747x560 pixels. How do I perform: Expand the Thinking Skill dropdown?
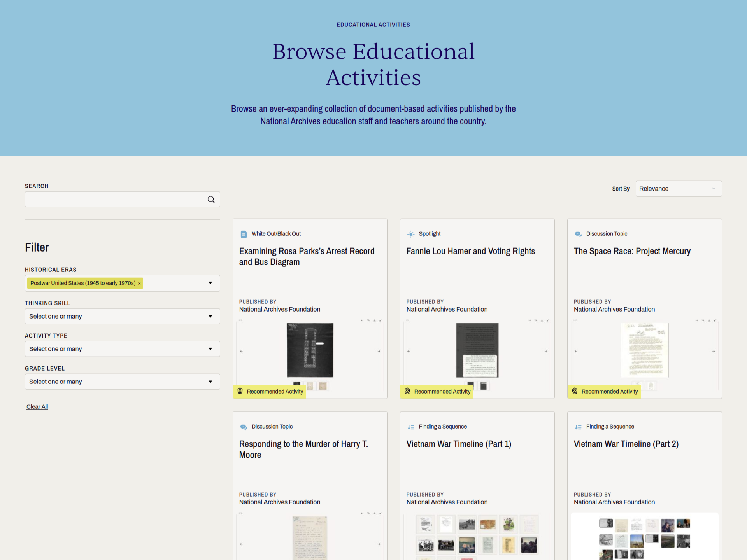point(123,316)
